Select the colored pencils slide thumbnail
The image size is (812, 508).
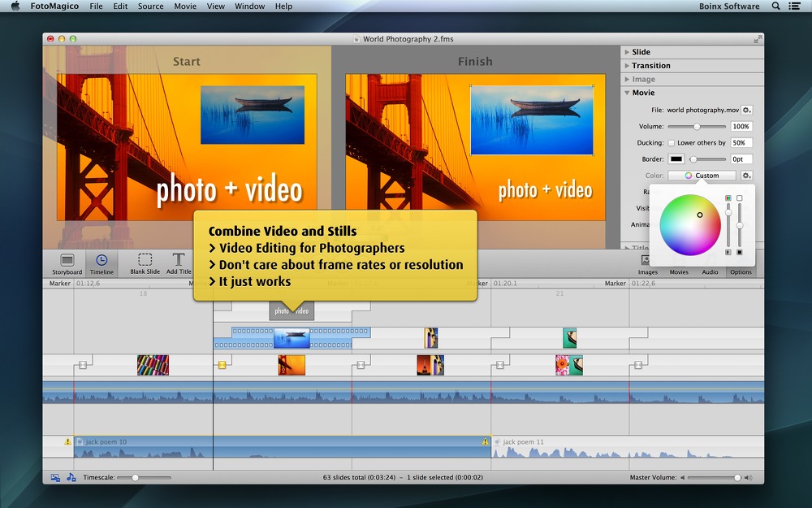click(153, 365)
